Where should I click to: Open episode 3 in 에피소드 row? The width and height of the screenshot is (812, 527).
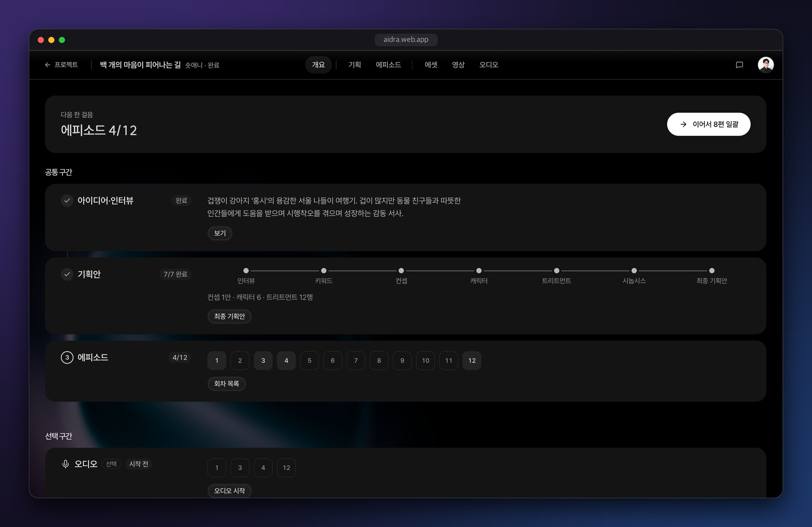point(263,361)
